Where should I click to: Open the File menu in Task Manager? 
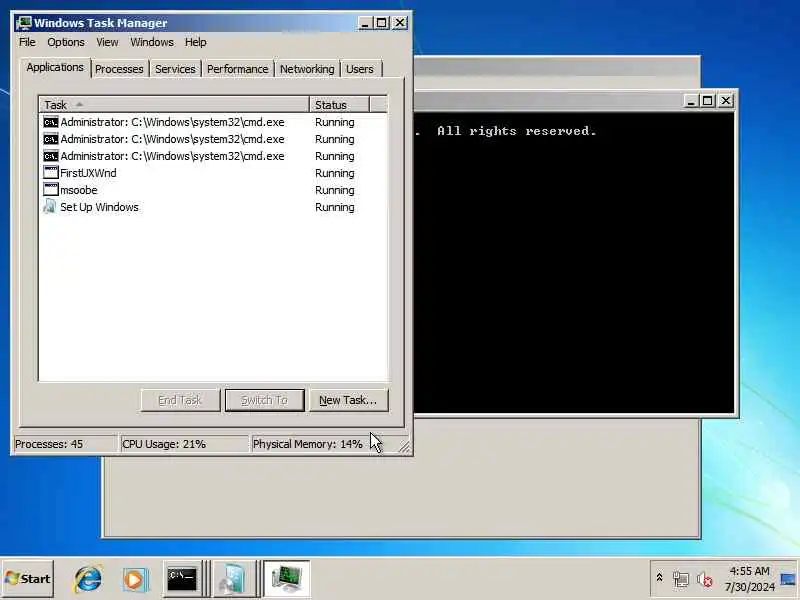coord(27,42)
